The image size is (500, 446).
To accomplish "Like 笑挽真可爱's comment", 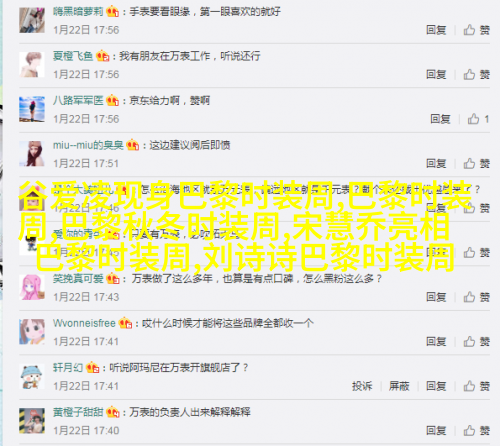I will [477, 297].
